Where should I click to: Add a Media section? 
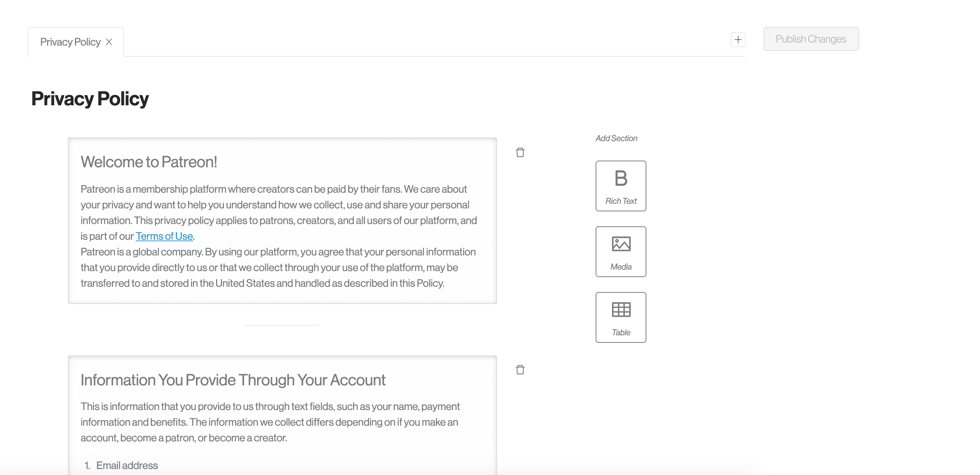[621, 252]
